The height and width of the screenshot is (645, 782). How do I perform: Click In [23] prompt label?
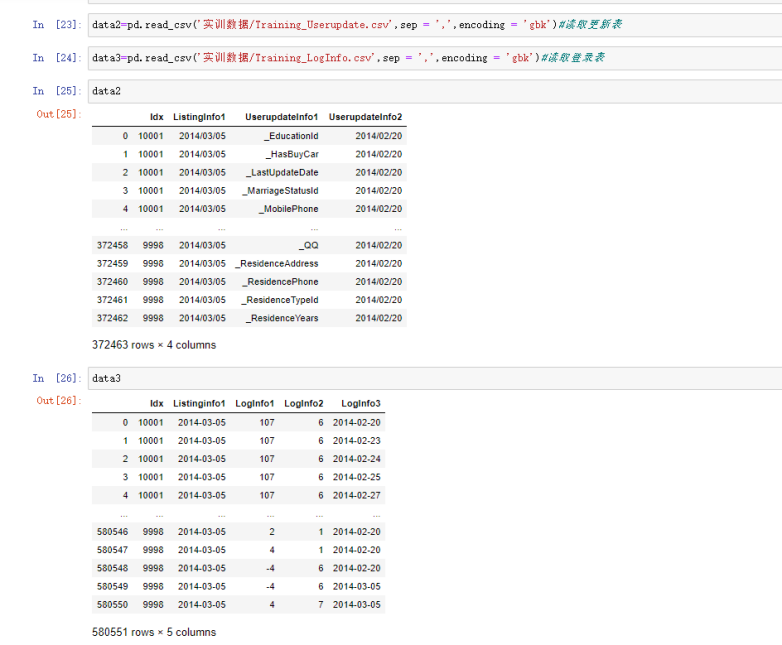click(56, 24)
